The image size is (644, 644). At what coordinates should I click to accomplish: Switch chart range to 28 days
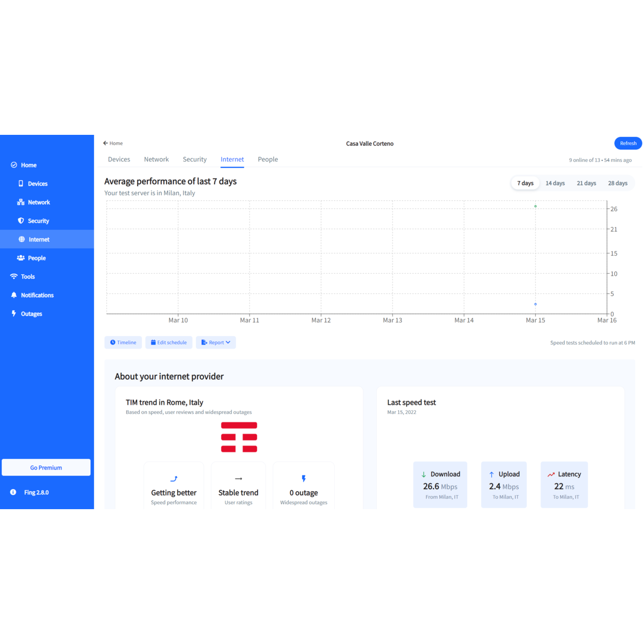coord(617,183)
